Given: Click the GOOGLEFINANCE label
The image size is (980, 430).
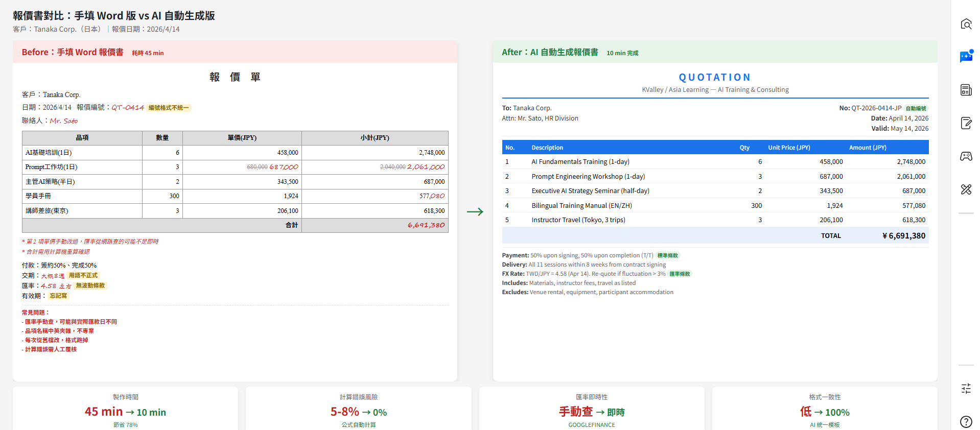Looking at the screenshot, I should point(592,425).
